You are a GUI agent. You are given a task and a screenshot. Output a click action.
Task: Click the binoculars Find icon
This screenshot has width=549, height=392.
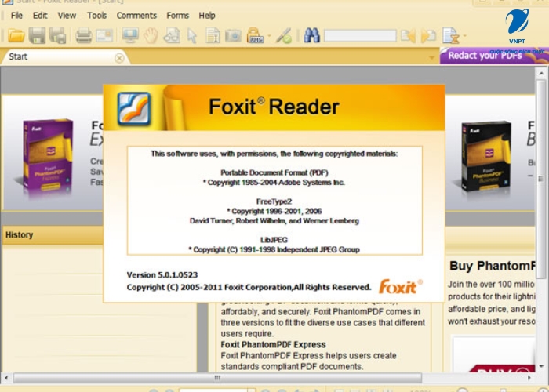pyautogui.click(x=311, y=35)
